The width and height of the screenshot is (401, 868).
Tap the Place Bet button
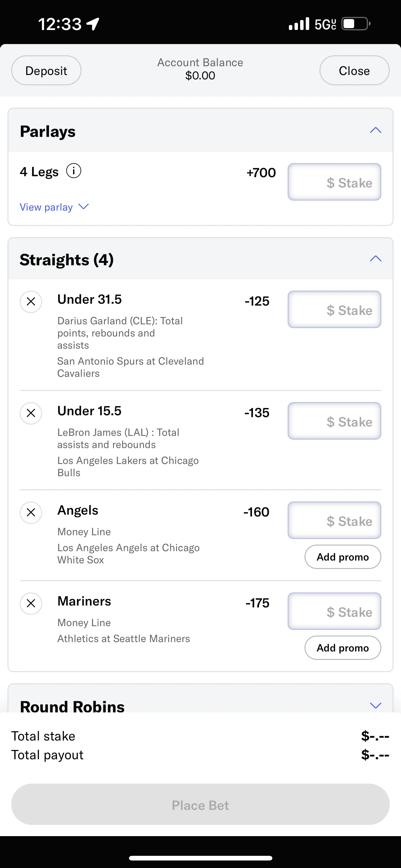[x=200, y=805]
